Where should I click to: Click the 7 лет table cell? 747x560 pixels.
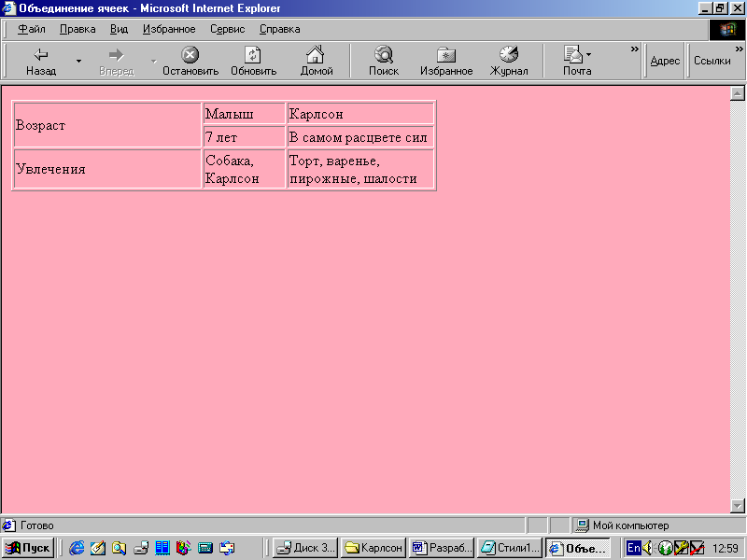(x=244, y=137)
